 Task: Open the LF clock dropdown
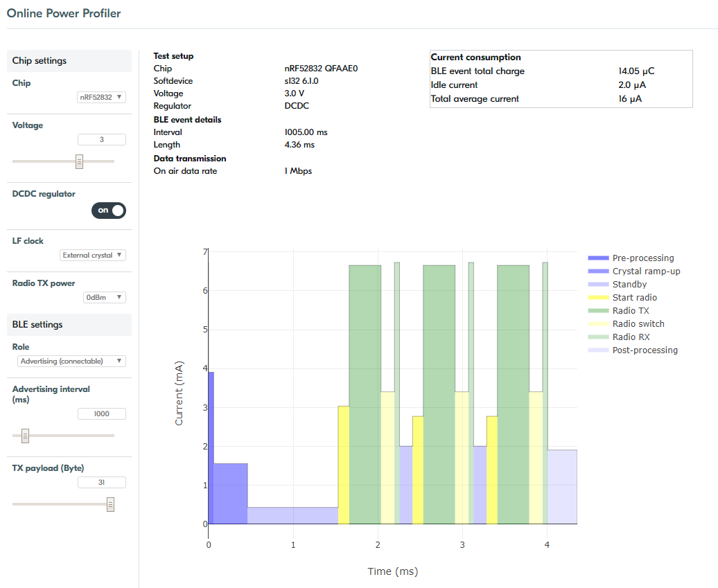coord(93,256)
